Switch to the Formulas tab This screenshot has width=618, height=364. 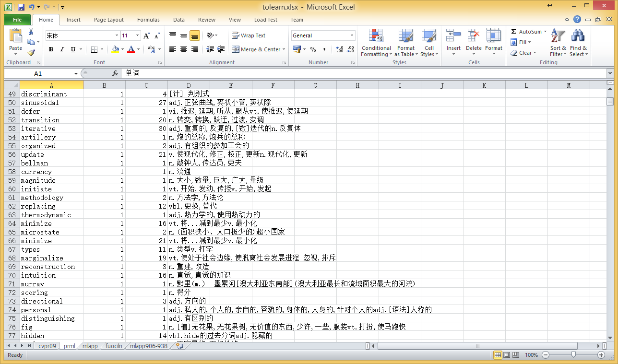pos(148,20)
